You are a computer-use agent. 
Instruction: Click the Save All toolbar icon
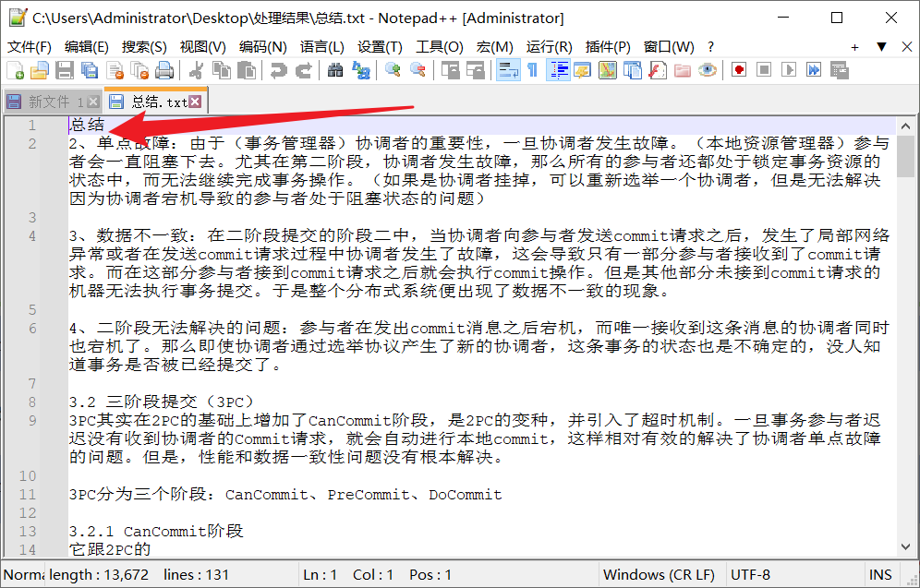click(x=90, y=70)
